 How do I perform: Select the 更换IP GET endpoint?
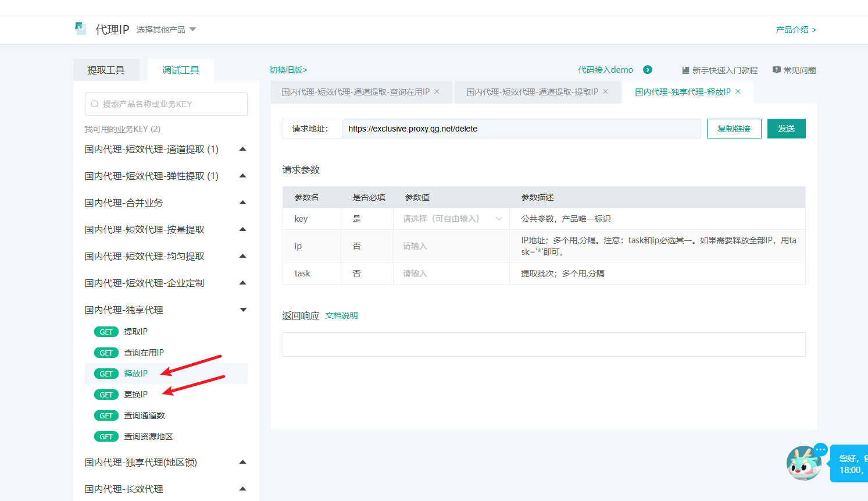pyautogui.click(x=135, y=395)
